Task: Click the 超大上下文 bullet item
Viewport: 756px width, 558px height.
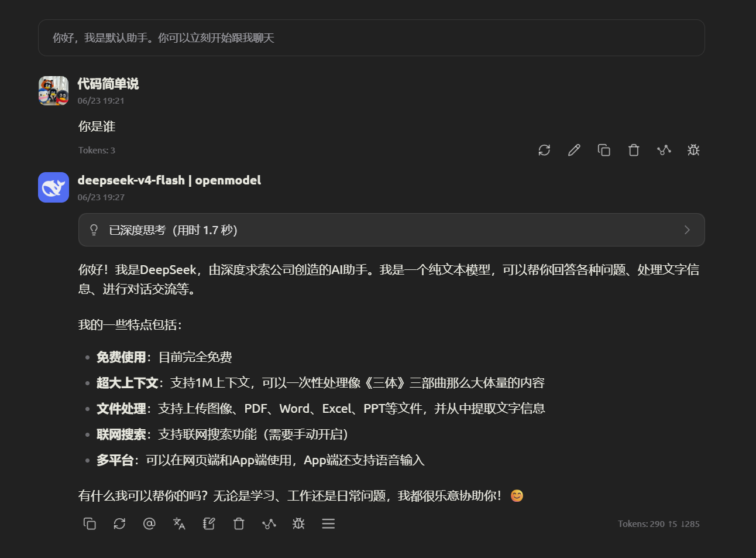Action: (x=321, y=383)
